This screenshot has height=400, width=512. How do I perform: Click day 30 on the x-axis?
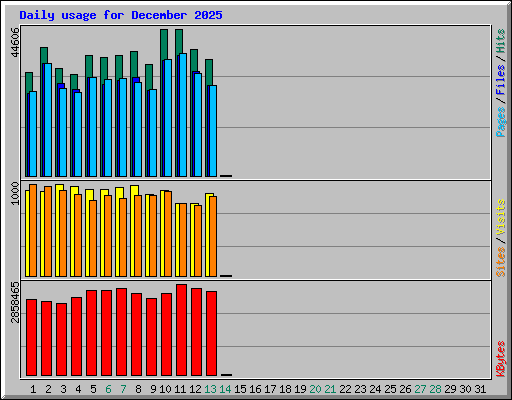465,389
